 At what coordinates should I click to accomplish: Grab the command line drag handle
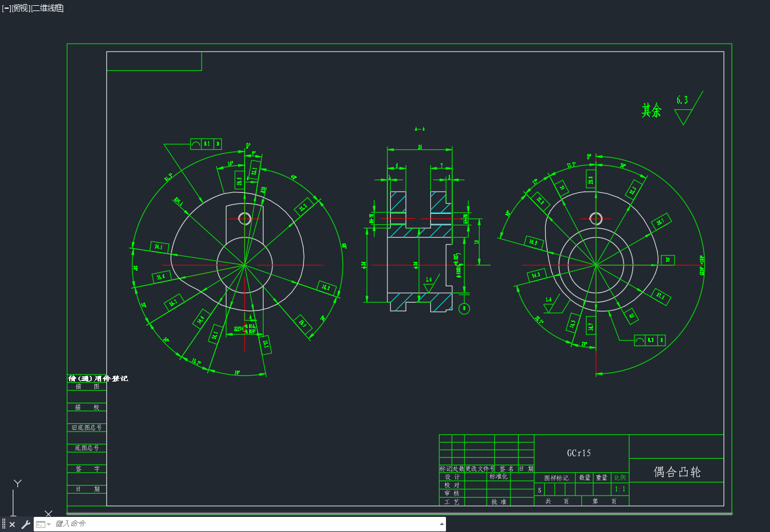pyautogui.click(x=4, y=524)
